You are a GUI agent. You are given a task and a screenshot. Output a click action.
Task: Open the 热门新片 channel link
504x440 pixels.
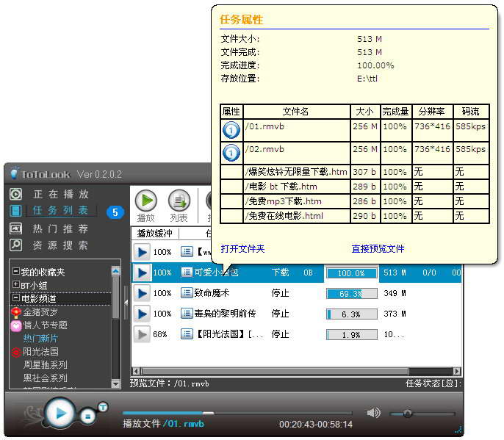pos(40,338)
